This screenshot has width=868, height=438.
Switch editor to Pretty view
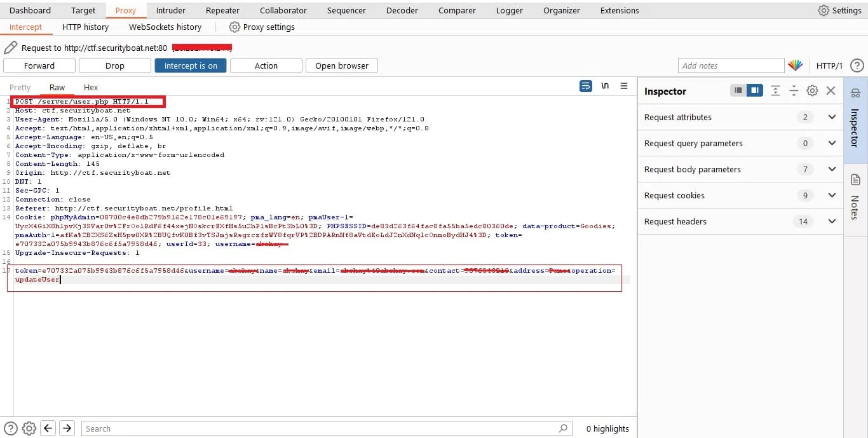[x=20, y=87]
